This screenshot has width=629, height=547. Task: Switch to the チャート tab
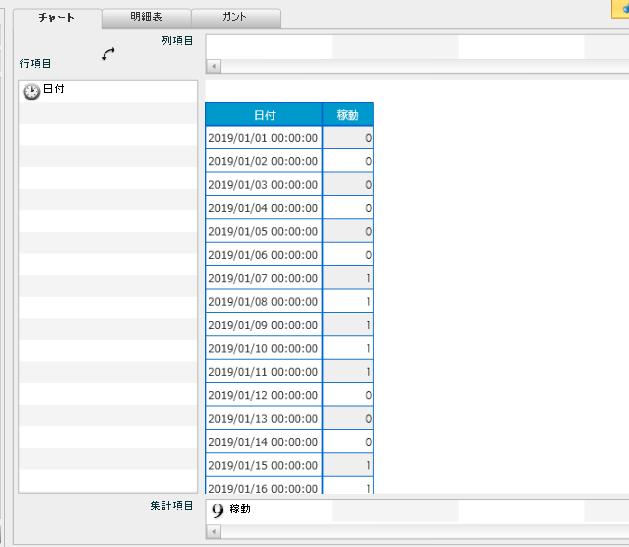(x=57, y=18)
